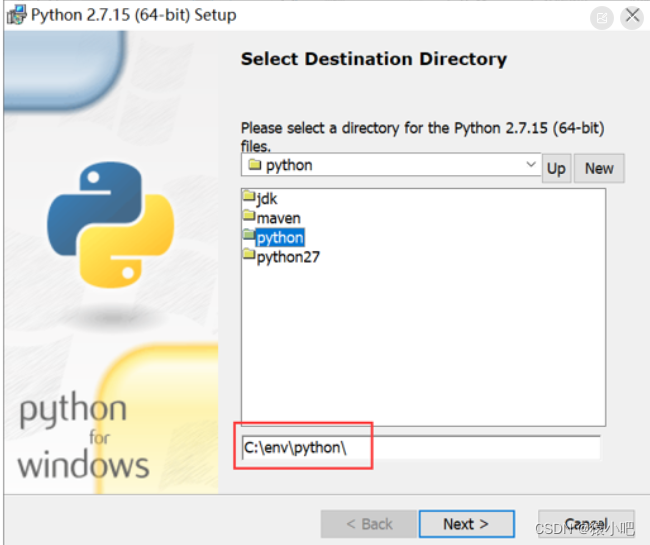Select the highlighted python folder
The image size is (650, 545).
[280, 238]
